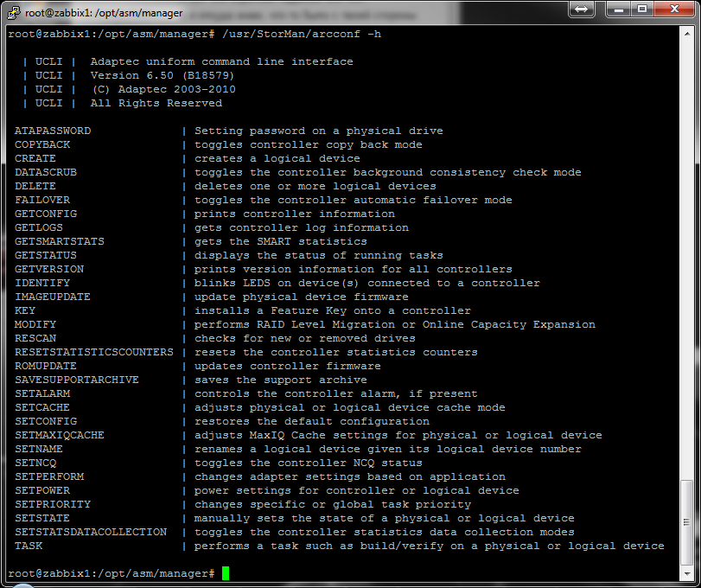Image resolution: width=701 pixels, height=588 pixels.
Task: Click the SETCACHE command name
Action: coord(42,408)
